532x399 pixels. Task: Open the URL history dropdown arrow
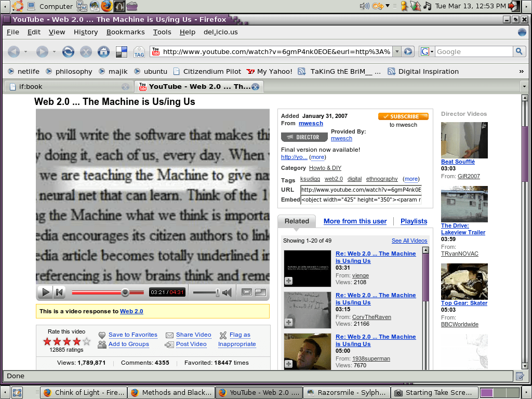tap(396, 51)
